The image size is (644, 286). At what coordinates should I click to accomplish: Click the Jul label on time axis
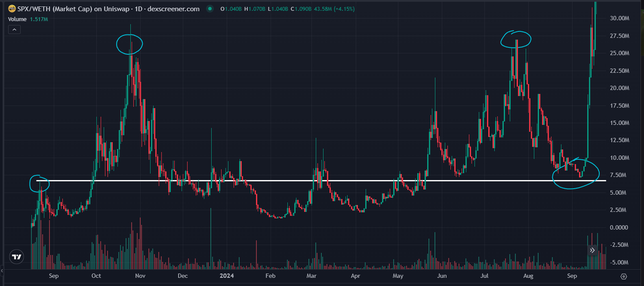484,276
